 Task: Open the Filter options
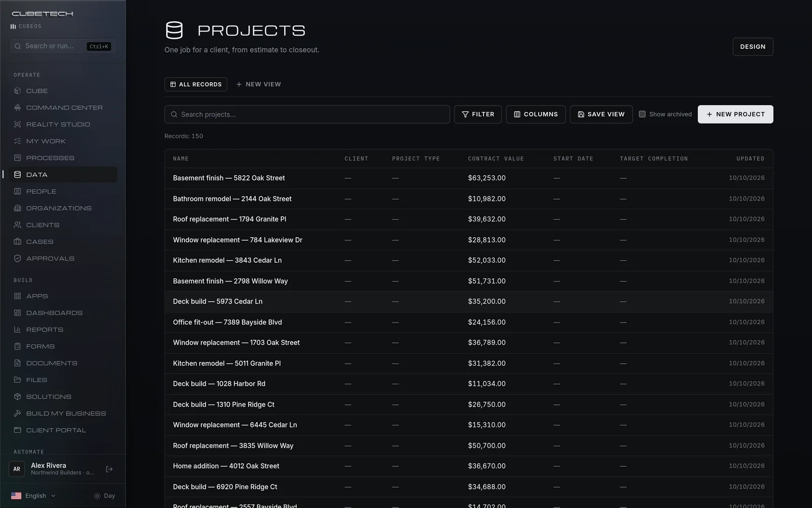coord(478,114)
